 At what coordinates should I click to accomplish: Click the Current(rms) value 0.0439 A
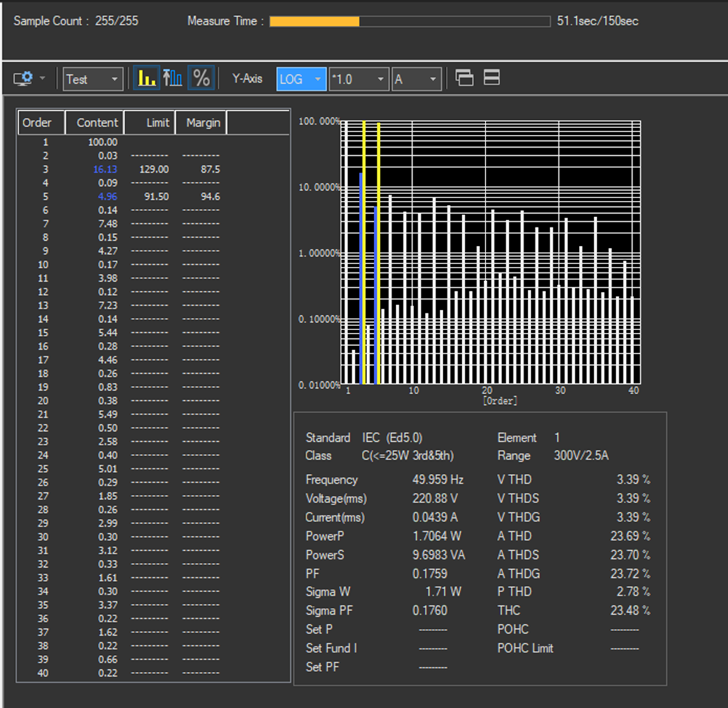tap(435, 517)
